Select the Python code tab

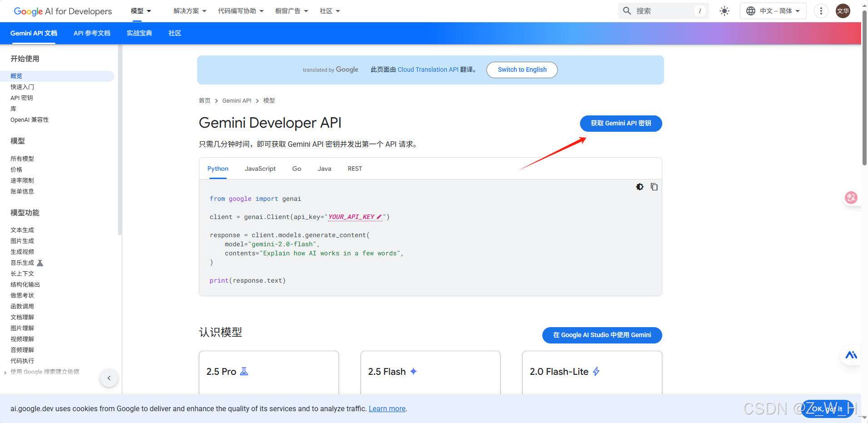(x=218, y=169)
